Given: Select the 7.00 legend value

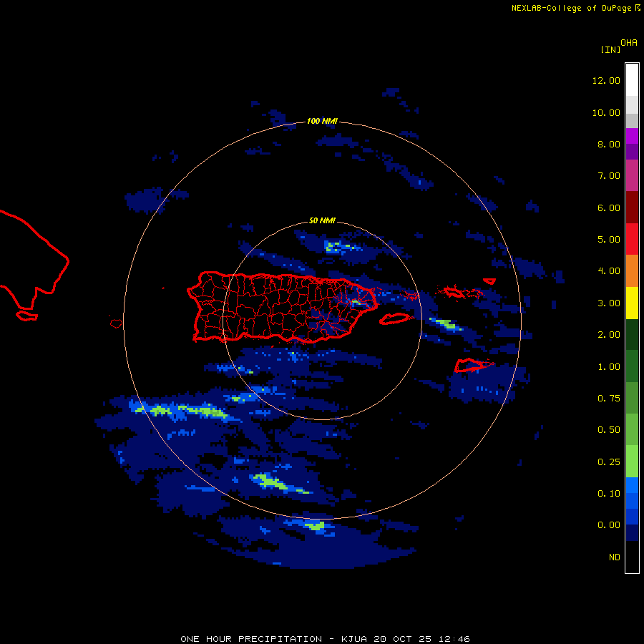Looking at the screenshot, I should (609, 176).
